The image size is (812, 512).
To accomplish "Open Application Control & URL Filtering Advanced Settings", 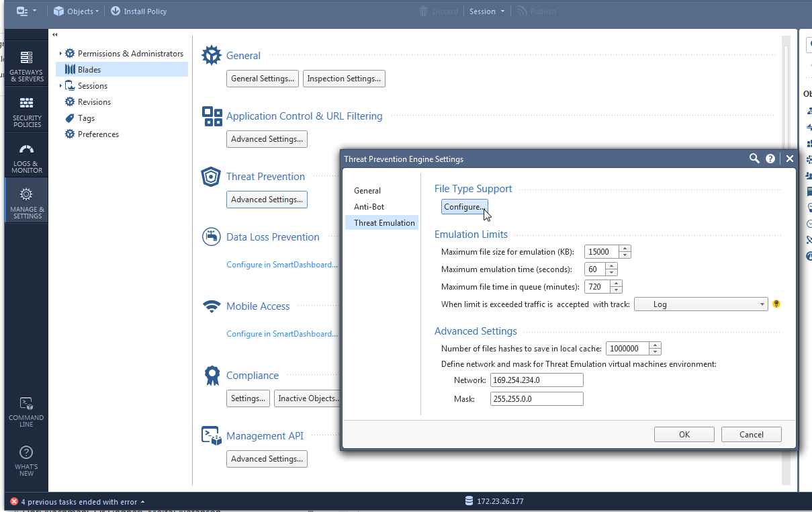I will tap(267, 139).
